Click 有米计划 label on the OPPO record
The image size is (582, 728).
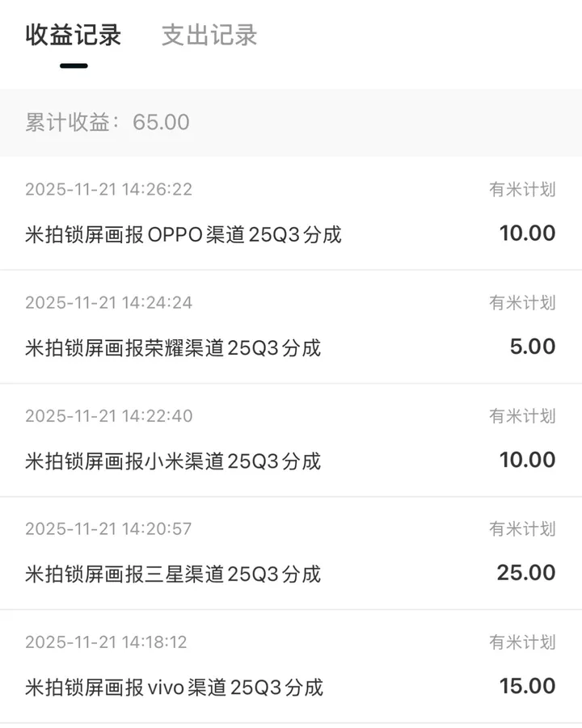point(522,190)
